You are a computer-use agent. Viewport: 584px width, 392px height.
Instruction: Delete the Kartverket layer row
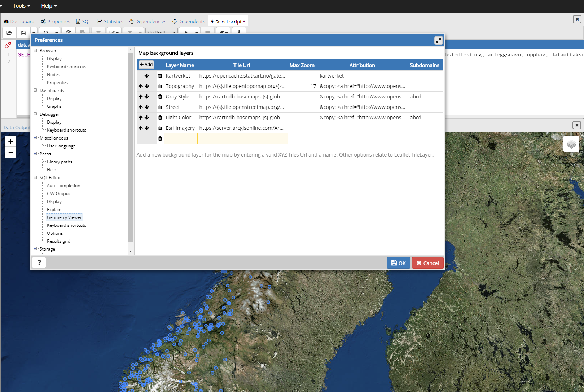160,76
